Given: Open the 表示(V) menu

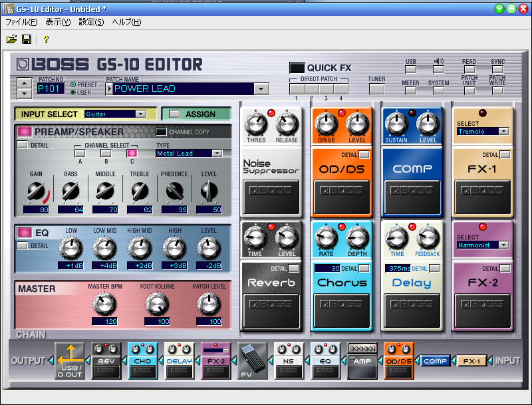Looking at the screenshot, I should point(58,23).
